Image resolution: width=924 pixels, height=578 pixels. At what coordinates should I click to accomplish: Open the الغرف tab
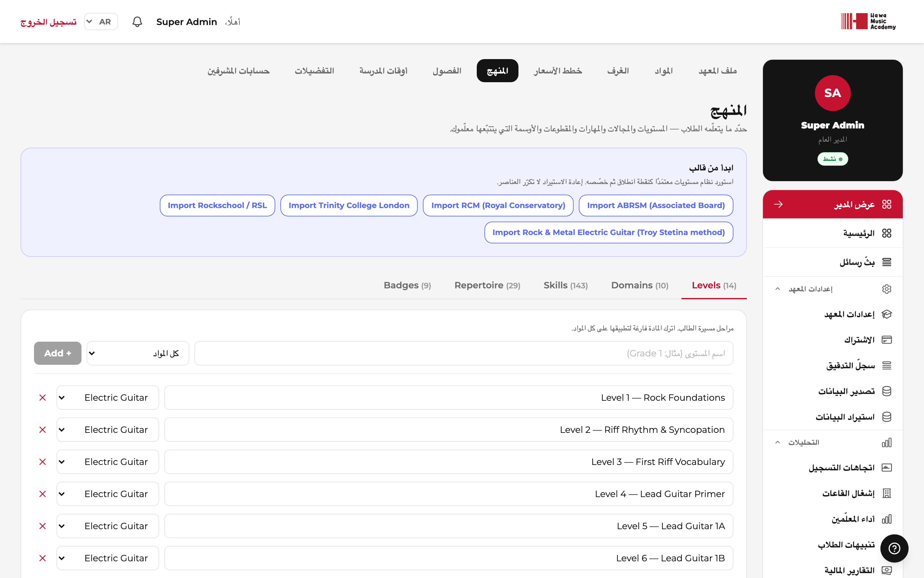[x=618, y=71]
